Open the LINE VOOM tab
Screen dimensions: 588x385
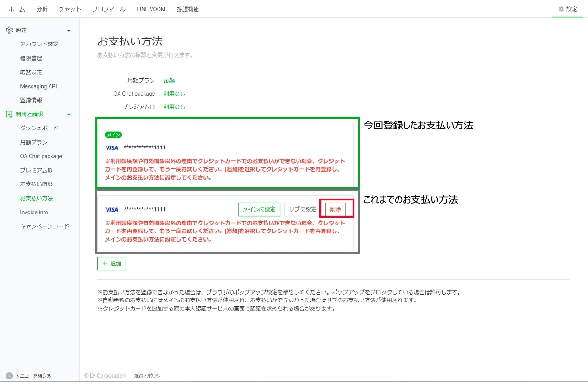[x=151, y=9]
